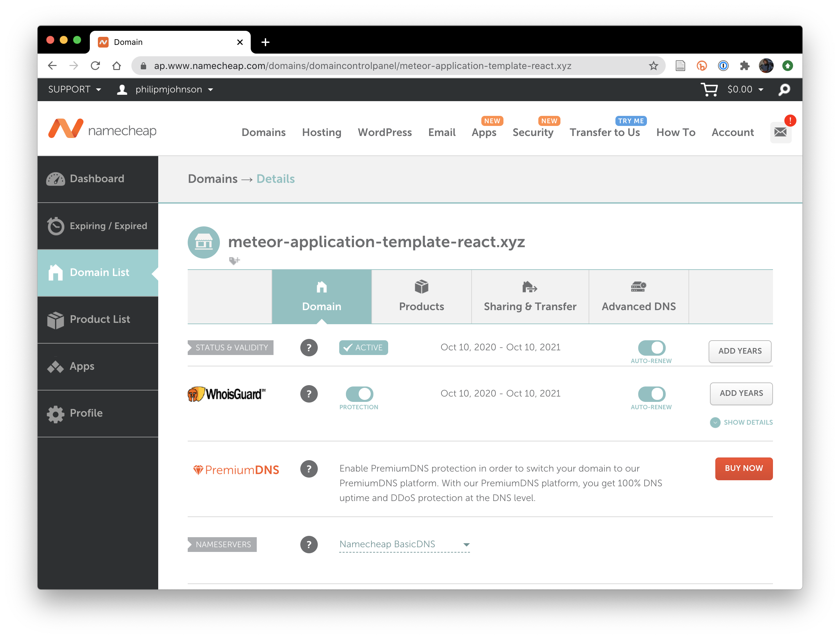Bookmark page with the star icon
The height and width of the screenshot is (639, 840).
point(654,66)
